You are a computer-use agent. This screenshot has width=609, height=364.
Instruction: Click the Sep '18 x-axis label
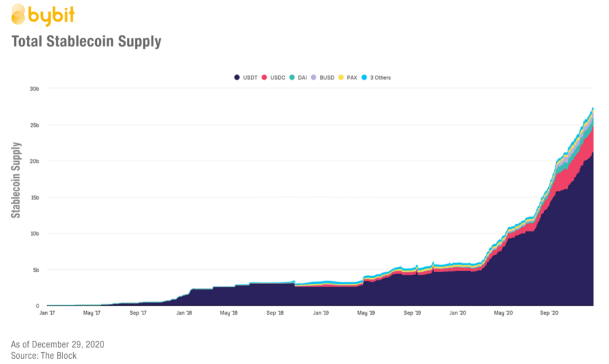click(275, 313)
